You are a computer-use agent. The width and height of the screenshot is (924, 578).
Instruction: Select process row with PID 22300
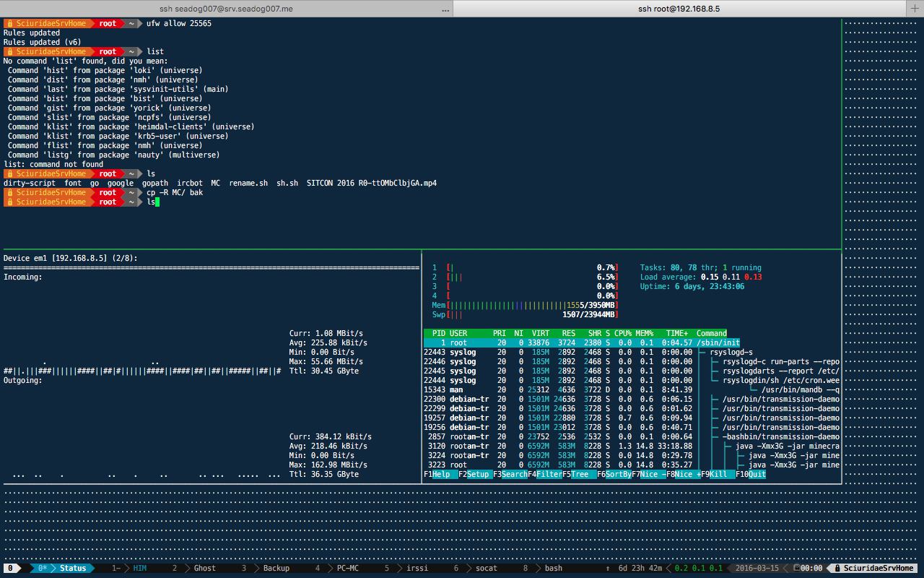[x=632, y=400]
